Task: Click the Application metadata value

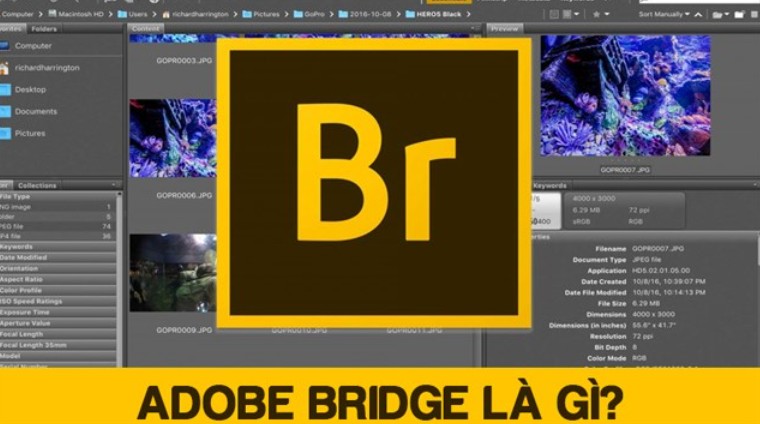Action: tap(661, 270)
